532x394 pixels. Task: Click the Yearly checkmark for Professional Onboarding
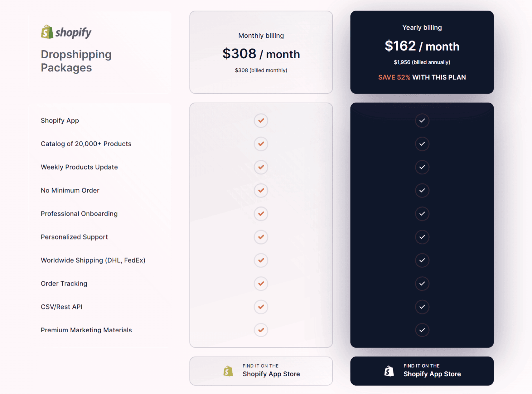422,214
